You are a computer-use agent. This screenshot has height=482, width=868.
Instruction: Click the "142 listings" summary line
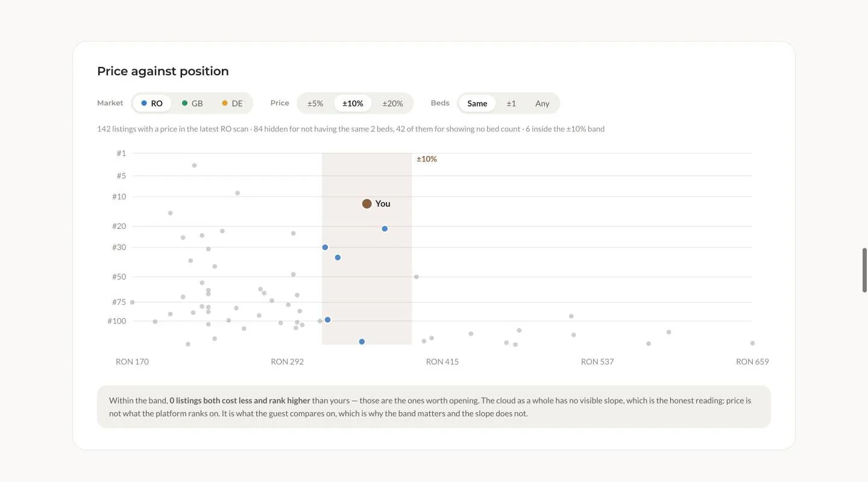tap(351, 129)
